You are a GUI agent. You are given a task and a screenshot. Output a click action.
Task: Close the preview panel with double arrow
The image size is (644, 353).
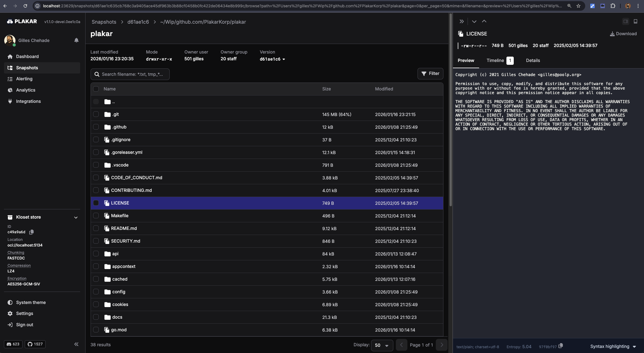461,21
